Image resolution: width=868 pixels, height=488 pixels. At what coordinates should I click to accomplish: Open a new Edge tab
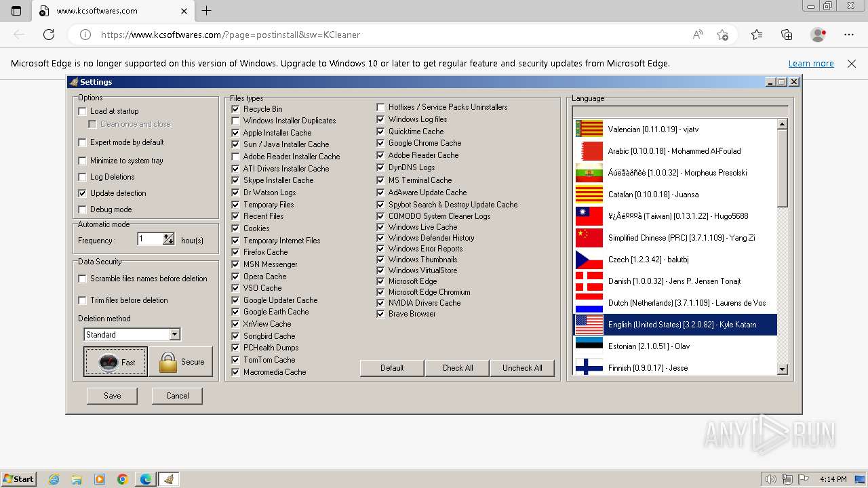207,11
